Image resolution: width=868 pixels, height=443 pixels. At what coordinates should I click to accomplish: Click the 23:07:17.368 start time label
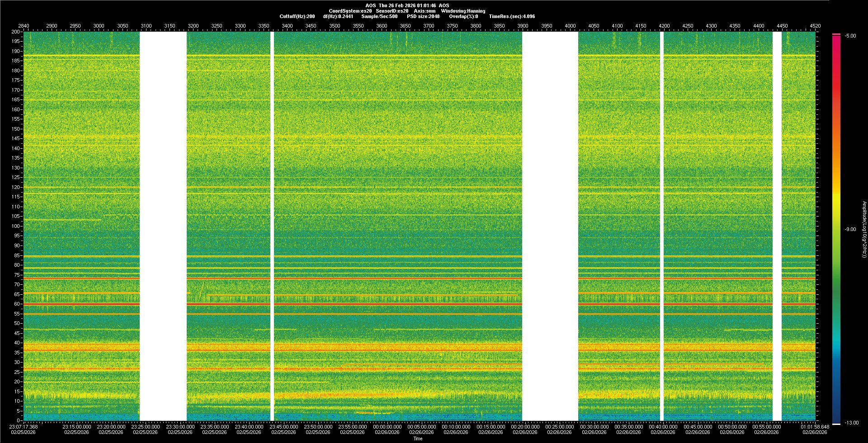tap(24, 426)
